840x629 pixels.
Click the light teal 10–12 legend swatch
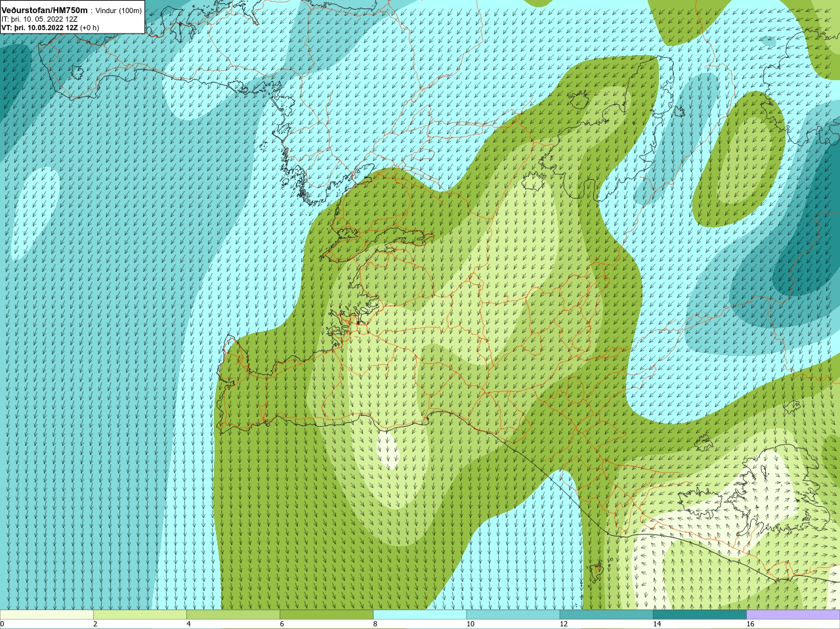click(513, 615)
